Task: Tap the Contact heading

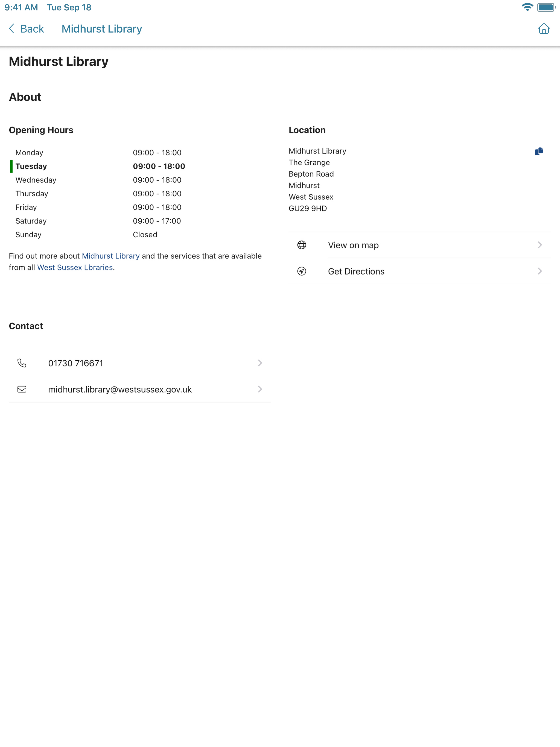Action: (26, 326)
